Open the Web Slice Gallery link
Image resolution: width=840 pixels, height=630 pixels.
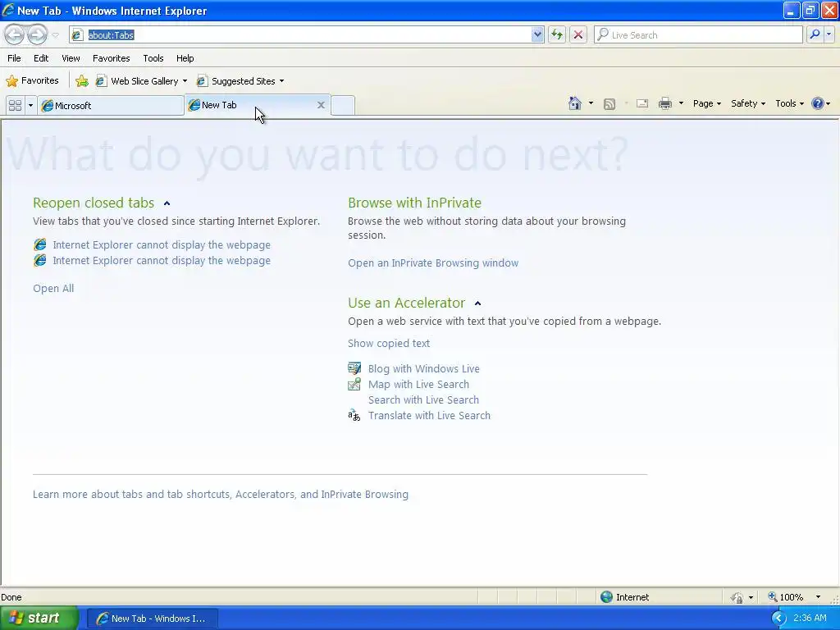[137, 81]
